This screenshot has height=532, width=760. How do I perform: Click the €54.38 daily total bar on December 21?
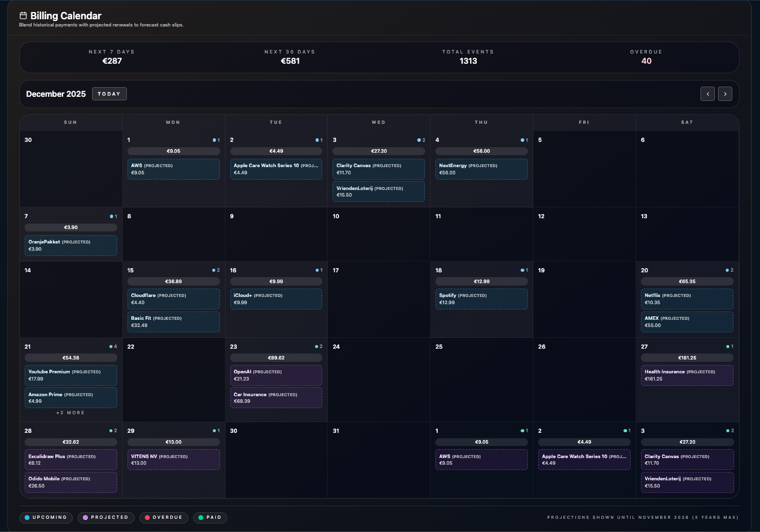70,358
